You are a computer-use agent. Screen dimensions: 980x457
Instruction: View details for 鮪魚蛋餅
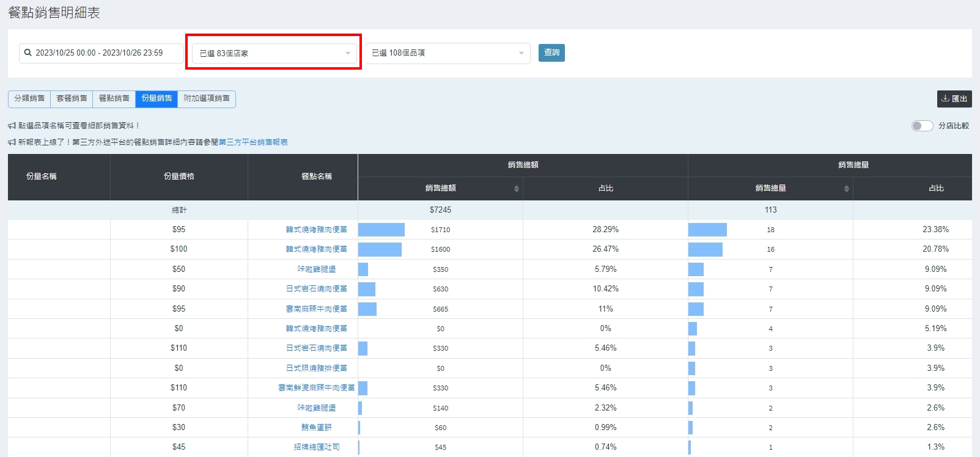point(316,428)
